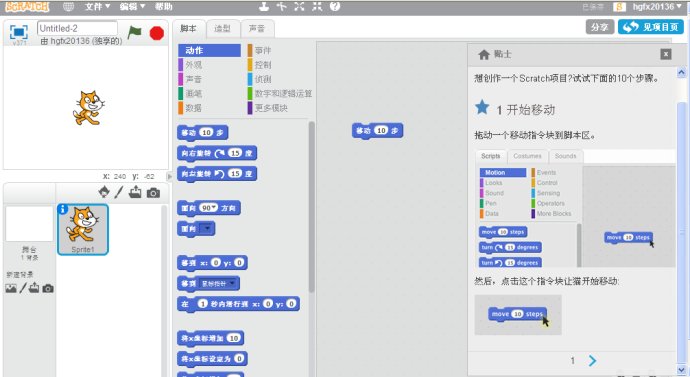
Task: Open Sprite1 info button
Action: (x=63, y=209)
